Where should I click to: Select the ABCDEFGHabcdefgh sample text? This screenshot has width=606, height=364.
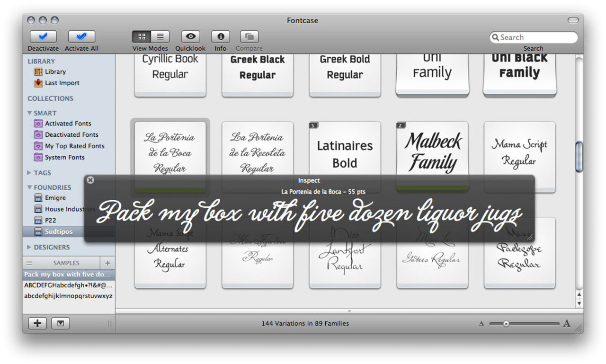(68, 285)
